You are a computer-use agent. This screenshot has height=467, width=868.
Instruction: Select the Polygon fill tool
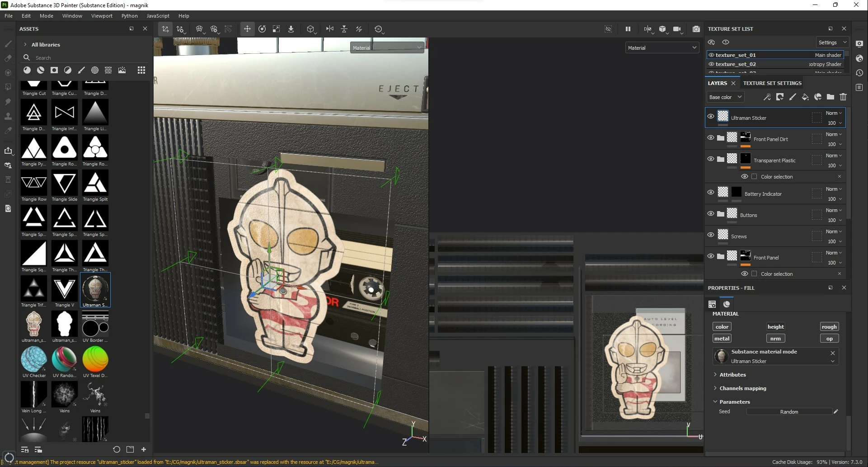8,87
